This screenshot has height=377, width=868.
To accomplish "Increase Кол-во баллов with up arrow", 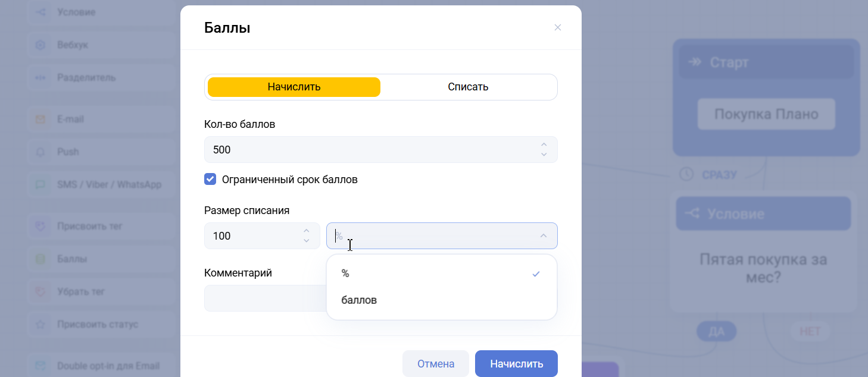I will 544,145.
